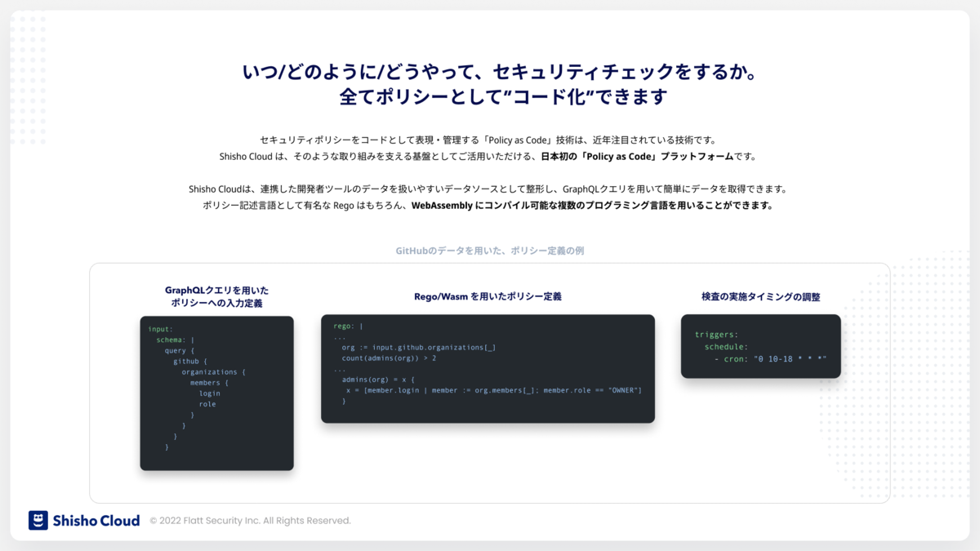Click the paragraph starting with セキュリティポリシーをコードとして
Screen dimensions: 980x551
488,140
